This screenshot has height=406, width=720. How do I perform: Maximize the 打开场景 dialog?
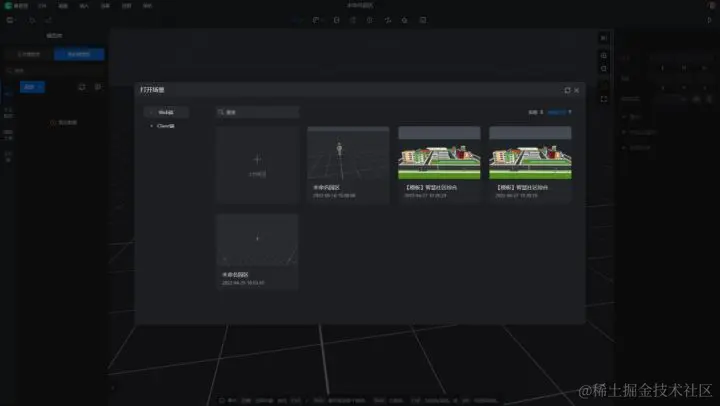coord(567,90)
